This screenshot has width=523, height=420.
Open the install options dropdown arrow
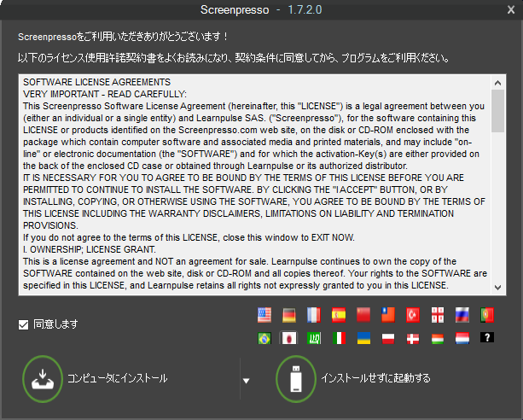247,381
